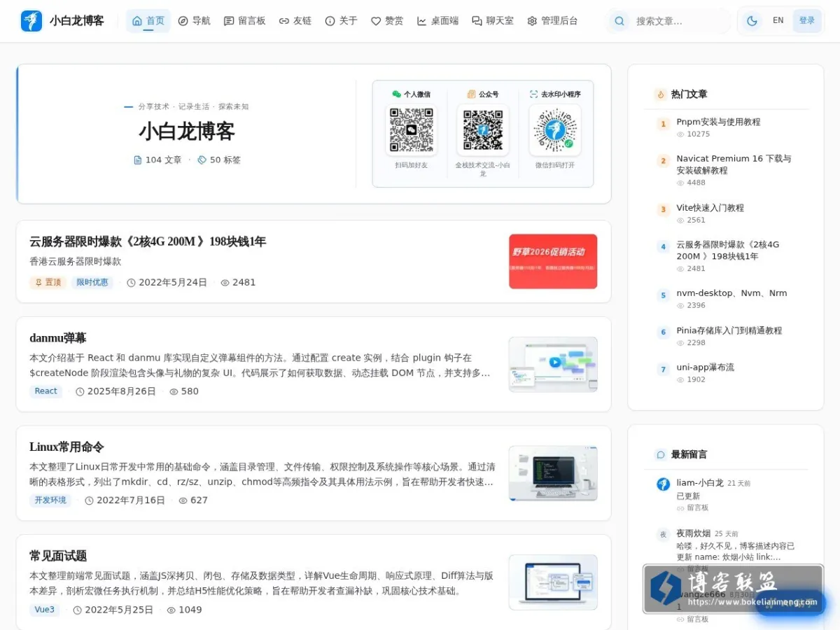Open the 友链 menu item
Screen dimensions: 840x630
[295, 21]
